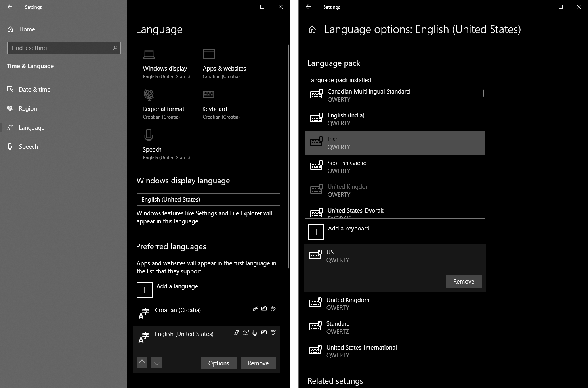
Task: Choose United States-Dvorak keyboard from list
Action: 395,212
